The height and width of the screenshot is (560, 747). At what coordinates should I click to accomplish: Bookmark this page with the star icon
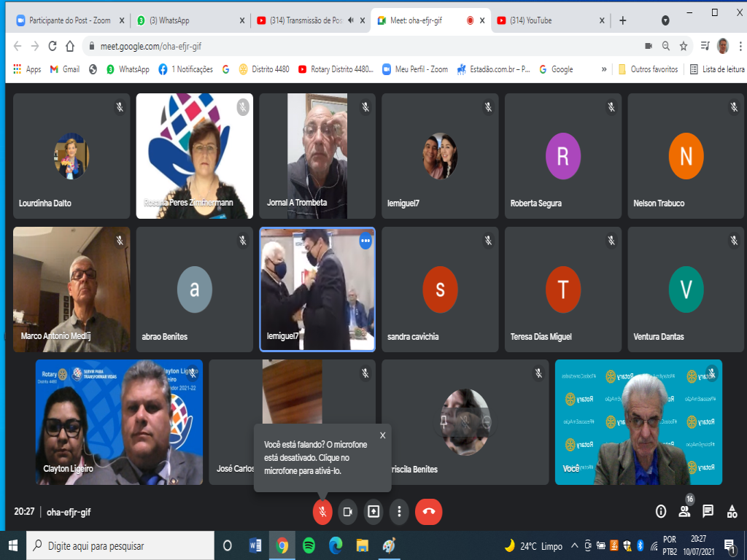coord(684,46)
